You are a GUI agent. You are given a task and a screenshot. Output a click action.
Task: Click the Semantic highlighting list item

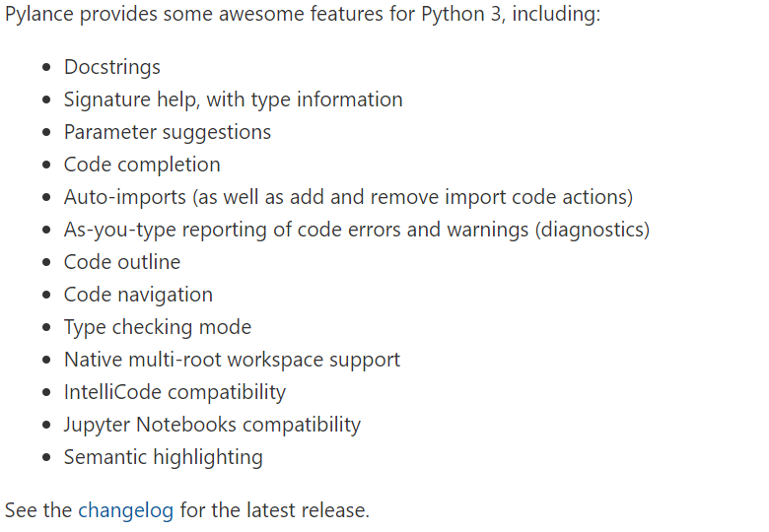164,457
